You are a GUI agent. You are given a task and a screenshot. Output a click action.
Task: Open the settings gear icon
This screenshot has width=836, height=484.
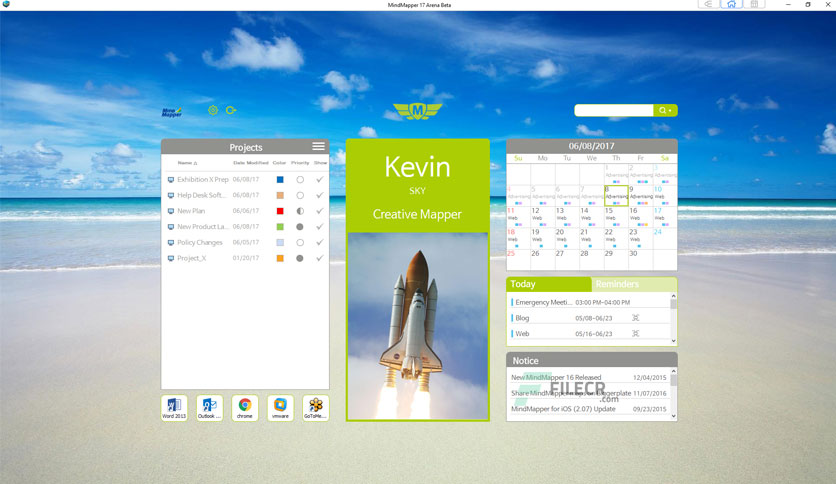click(x=213, y=110)
